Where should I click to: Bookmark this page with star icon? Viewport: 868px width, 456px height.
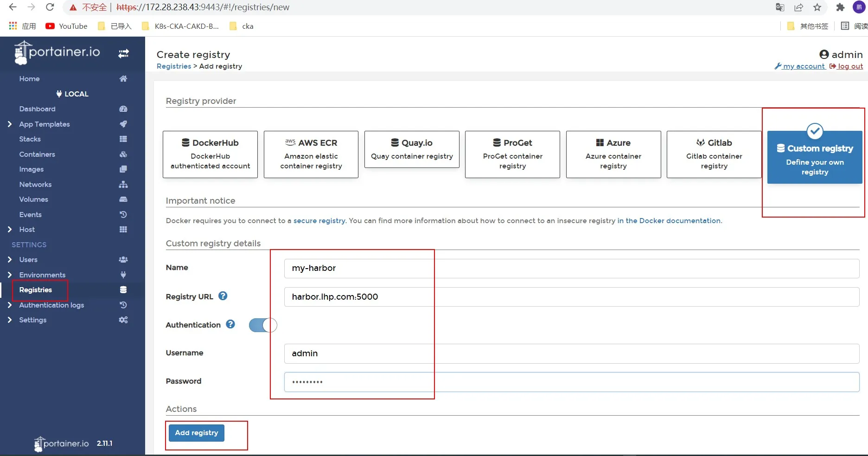coord(817,7)
